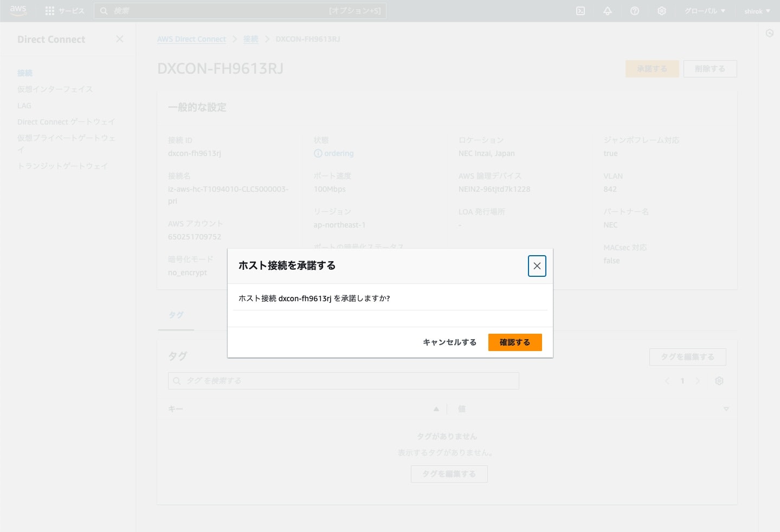Click the AWS logo
Image resolution: width=780 pixels, height=532 pixels.
(x=18, y=11)
